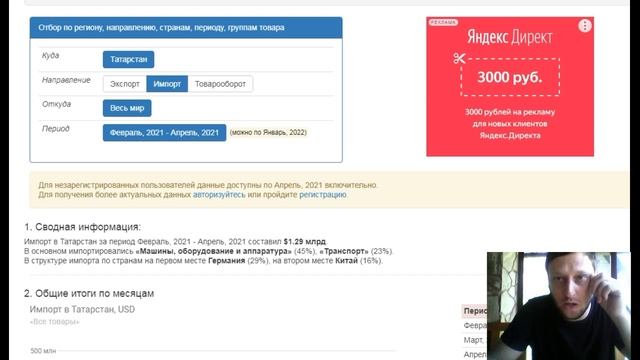This screenshot has height=360, width=640.
Task: Click the country name Китай
Action: [x=347, y=260]
